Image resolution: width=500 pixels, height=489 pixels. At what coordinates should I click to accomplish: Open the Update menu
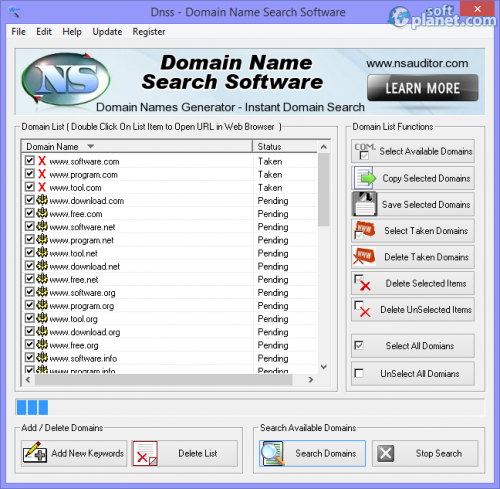coord(107,32)
